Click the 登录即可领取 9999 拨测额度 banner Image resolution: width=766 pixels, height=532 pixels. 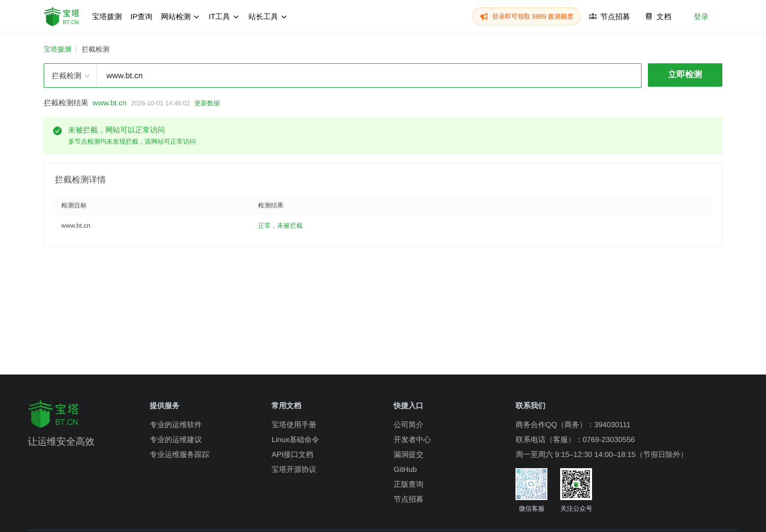(x=526, y=16)
